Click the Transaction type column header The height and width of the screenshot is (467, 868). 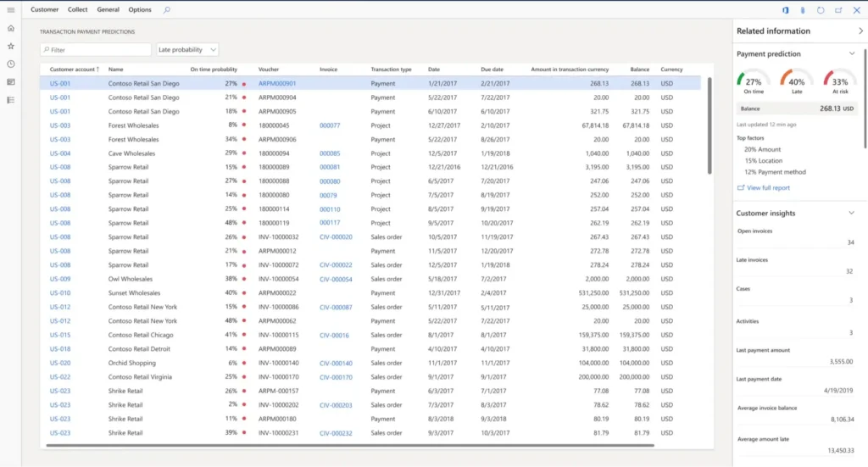pos(391,69)
